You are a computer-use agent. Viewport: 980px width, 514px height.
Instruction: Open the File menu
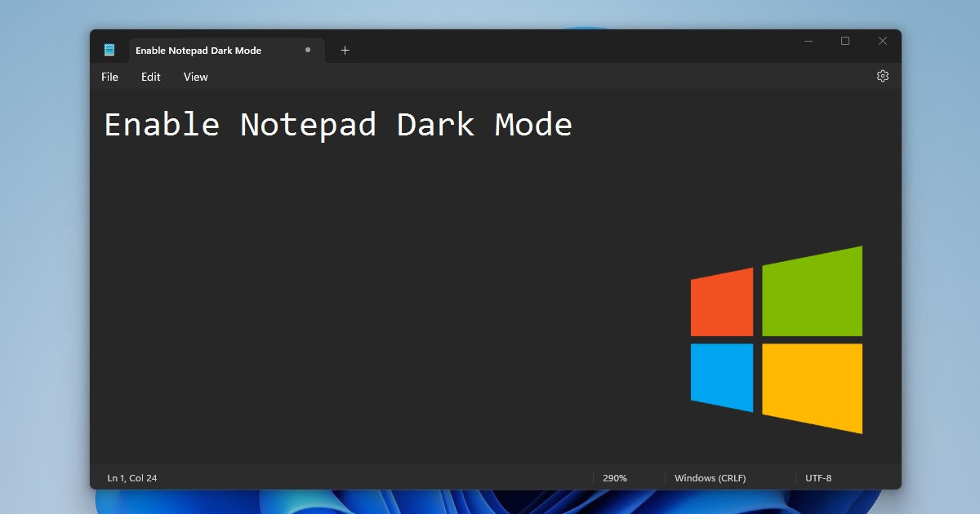pyautogui.click(x=109, y=76)
